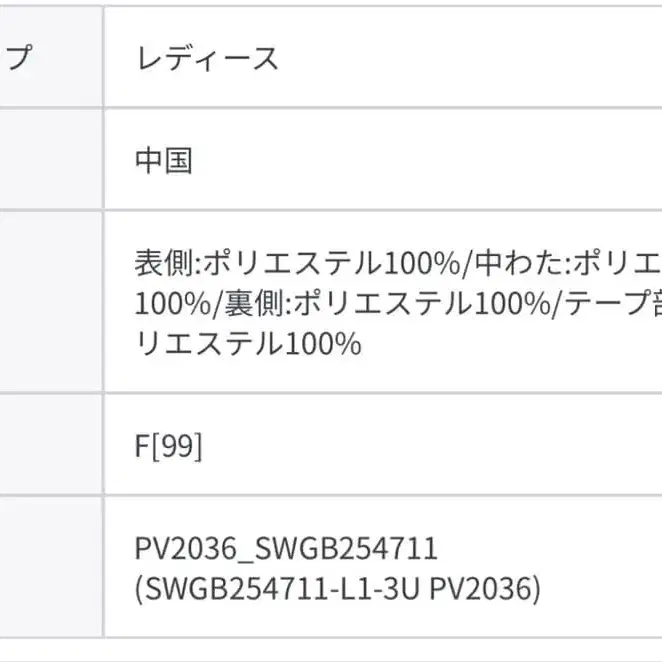Click the "中国" country value
This screenshot has height=662, width=662.
[163, 161]
